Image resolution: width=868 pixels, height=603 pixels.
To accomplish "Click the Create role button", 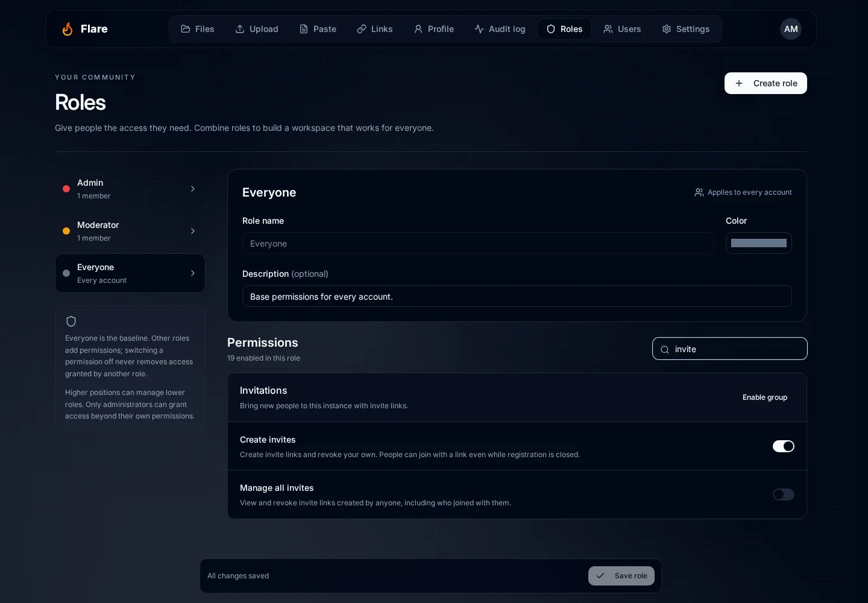I will 766,83.
